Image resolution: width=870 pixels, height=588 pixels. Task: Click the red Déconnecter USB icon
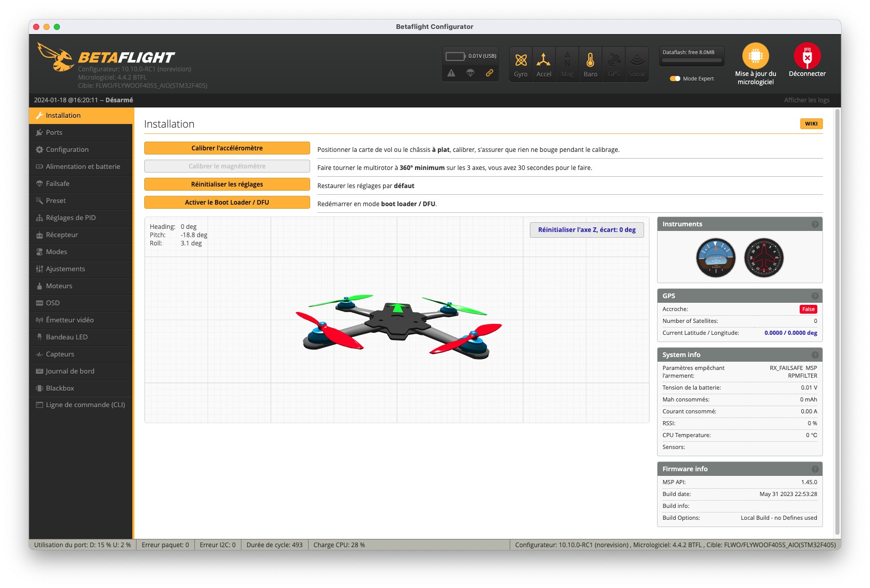pos(807,56)
